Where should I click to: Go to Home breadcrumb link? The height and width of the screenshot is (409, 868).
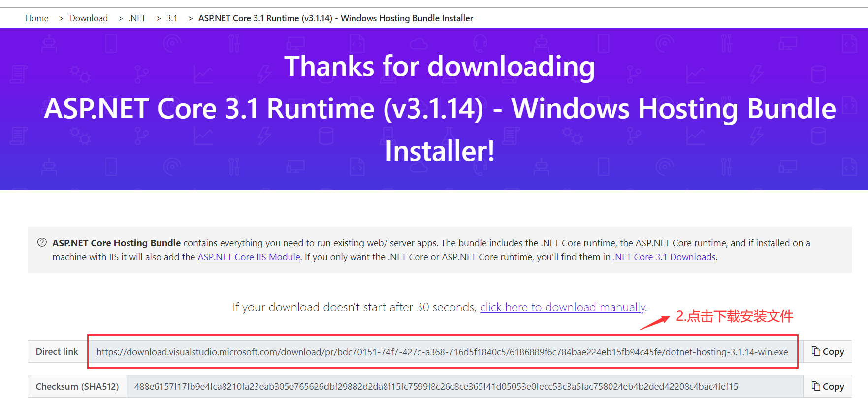click(37, 18)
